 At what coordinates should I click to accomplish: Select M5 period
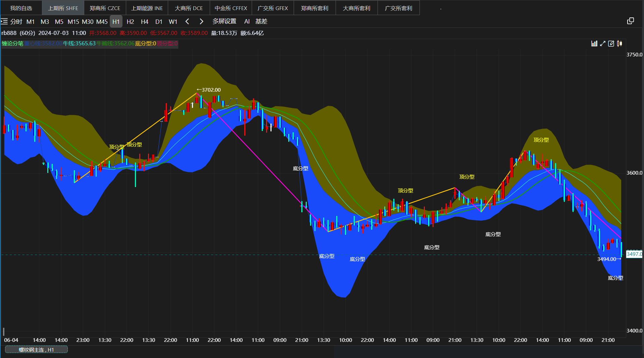(x=59, y=21)
